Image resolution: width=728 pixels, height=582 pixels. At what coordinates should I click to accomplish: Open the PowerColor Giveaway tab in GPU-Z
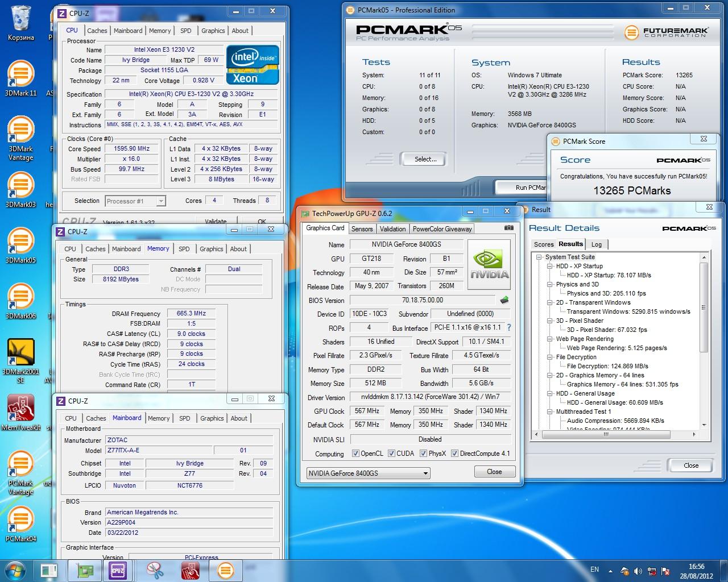tap(442, 229)
